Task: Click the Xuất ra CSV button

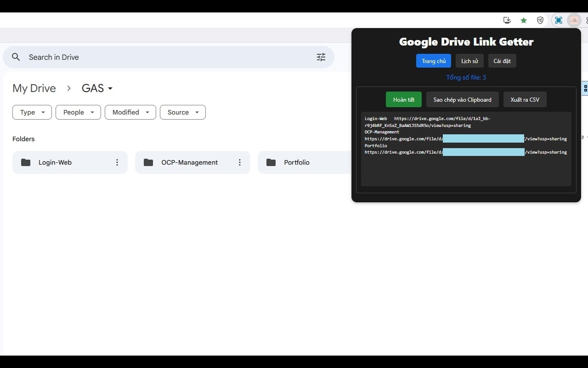Action: pos(525,99)
